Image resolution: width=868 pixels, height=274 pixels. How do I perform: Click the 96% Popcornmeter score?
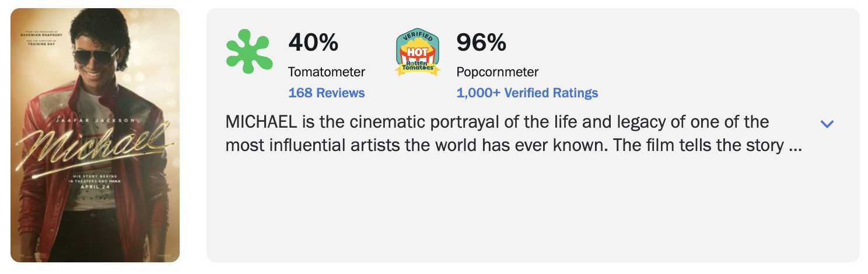tap(481, 42)
